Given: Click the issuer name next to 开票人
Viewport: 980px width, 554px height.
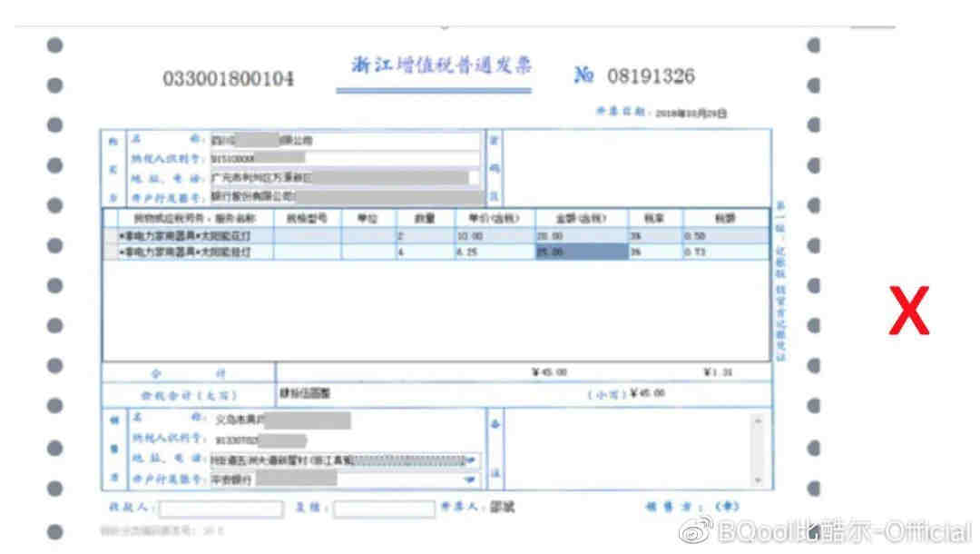Looking at the screenshot, I should coord(503,507).
